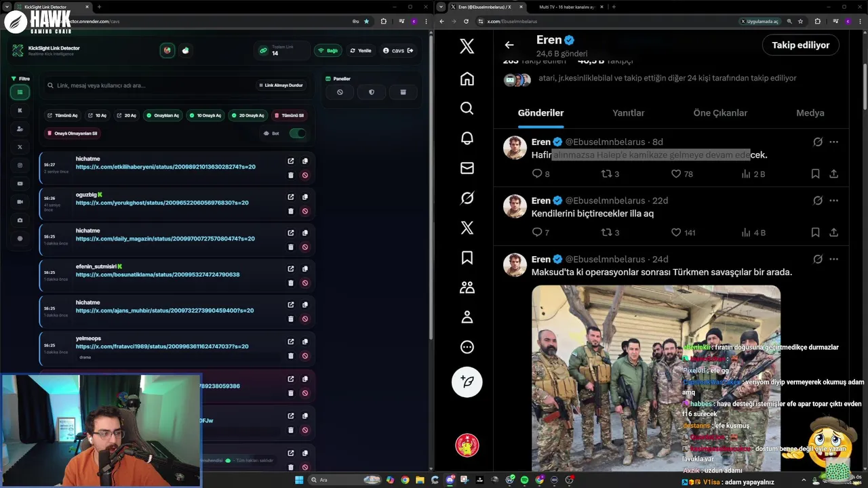Select the second avatar button in header

(185, 51)
